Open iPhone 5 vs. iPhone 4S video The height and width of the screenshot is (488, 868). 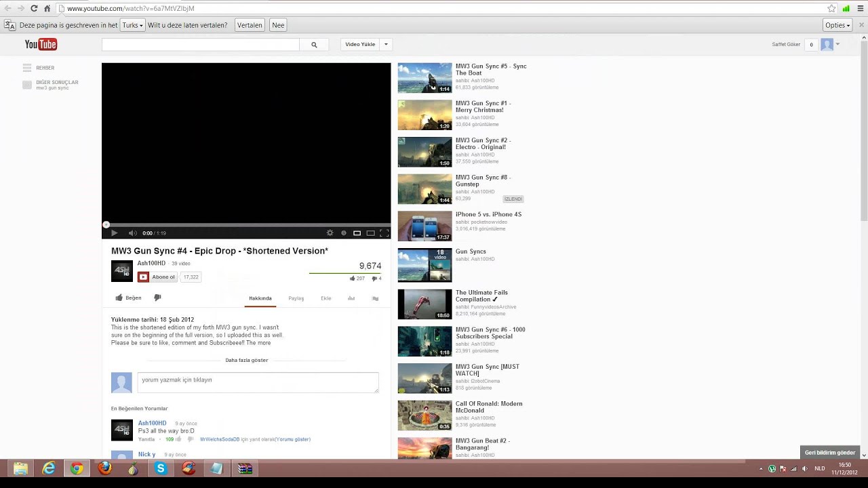pyautogui.click(x=488, y=214)
